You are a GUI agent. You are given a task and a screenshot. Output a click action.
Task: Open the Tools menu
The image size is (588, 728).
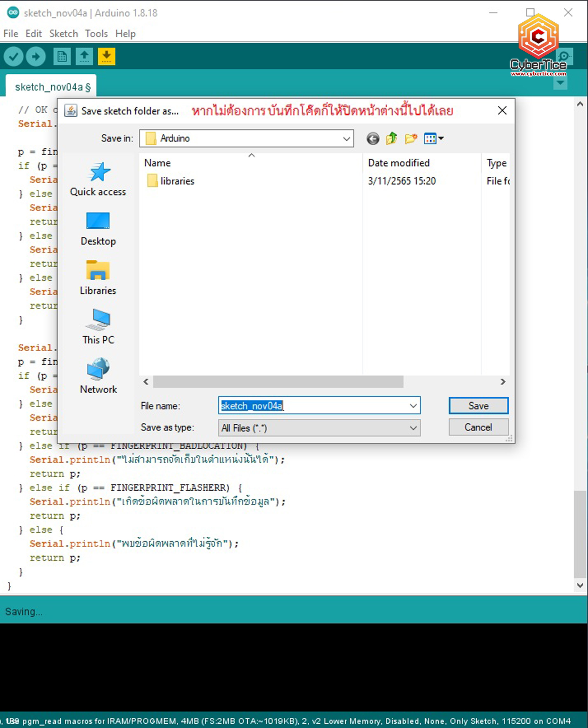coord(96,34)
